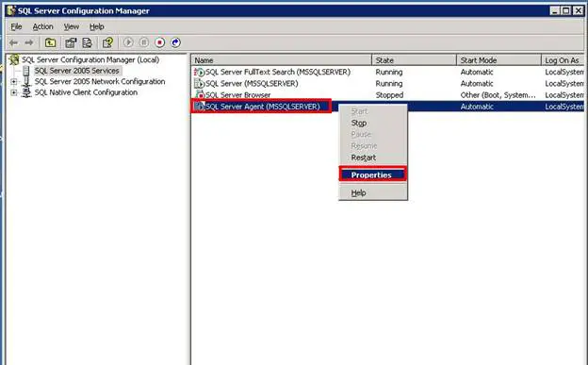The height and width of the screenshot is (365, 588).
Task: Click the Pause Service toolbar icon
Action: pos(144,42)
